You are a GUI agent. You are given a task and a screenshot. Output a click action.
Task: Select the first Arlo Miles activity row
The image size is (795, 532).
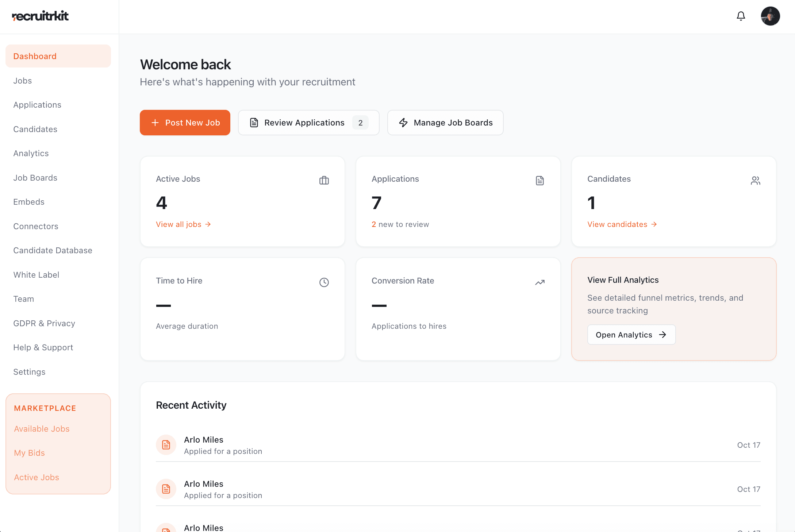402,445
